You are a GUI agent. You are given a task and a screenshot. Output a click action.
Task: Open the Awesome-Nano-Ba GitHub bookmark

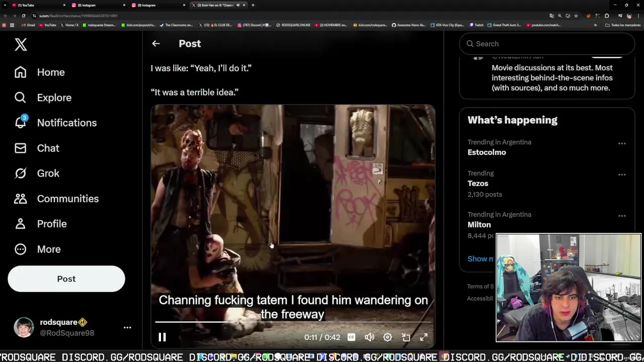click(409, 25)
